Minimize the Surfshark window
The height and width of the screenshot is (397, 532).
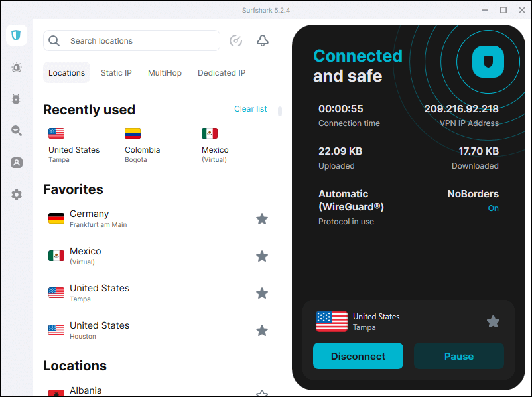point(485,10)
